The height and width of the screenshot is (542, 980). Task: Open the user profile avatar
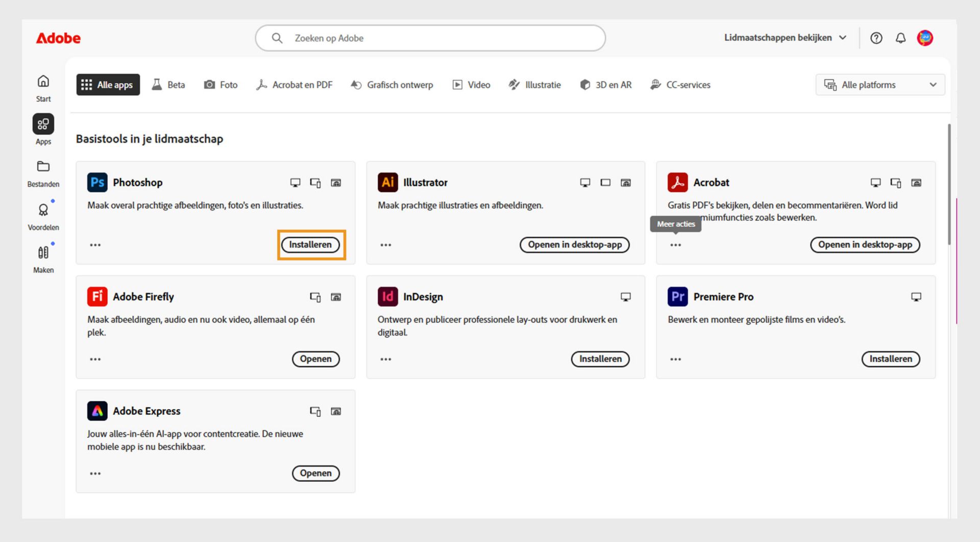pyautogui.click(x=925, y=38)
